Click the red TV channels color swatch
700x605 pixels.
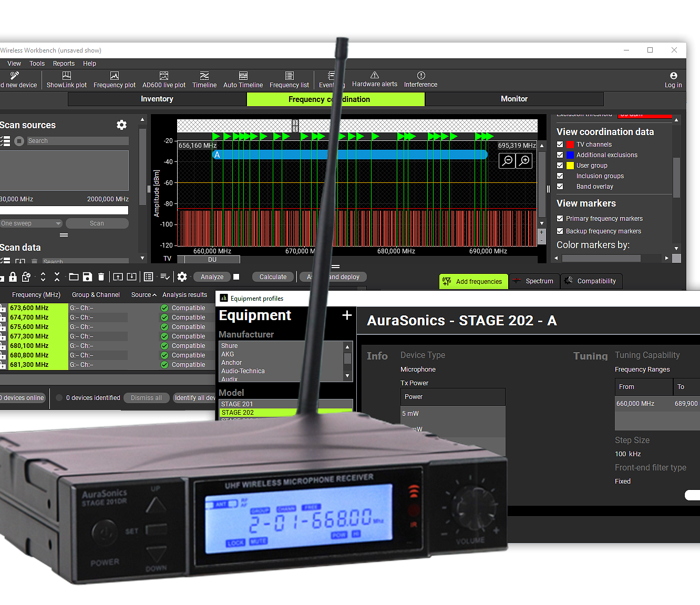570,144
